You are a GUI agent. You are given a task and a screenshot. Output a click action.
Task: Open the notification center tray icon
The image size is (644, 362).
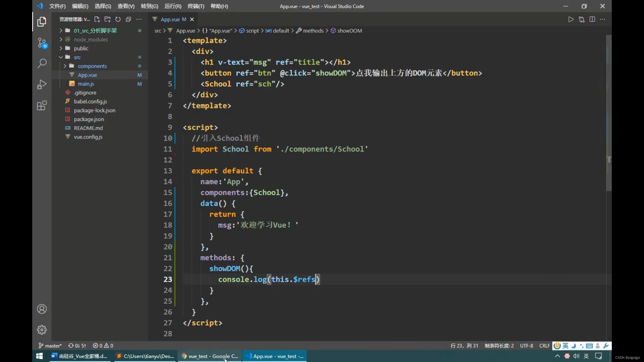click(x=599, y=356)
